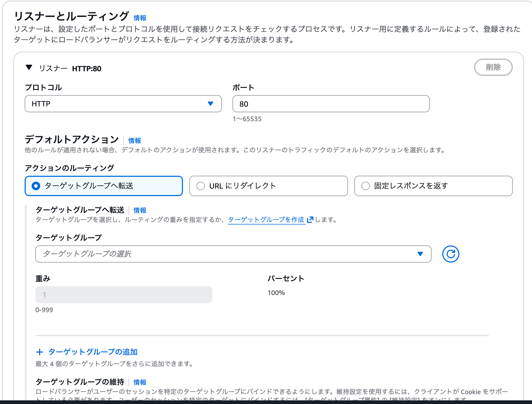532x404 pixels.
Task: Open the ターゲットグループの選択 dropdown
Action: pos(233,254)
